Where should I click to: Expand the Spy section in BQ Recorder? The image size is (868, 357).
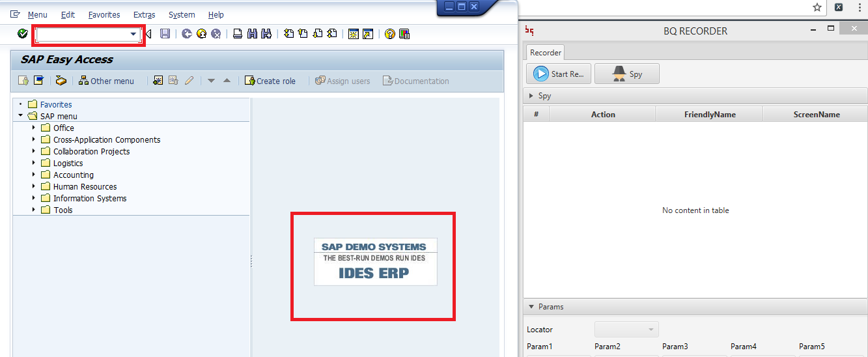(x=532, y=96)
